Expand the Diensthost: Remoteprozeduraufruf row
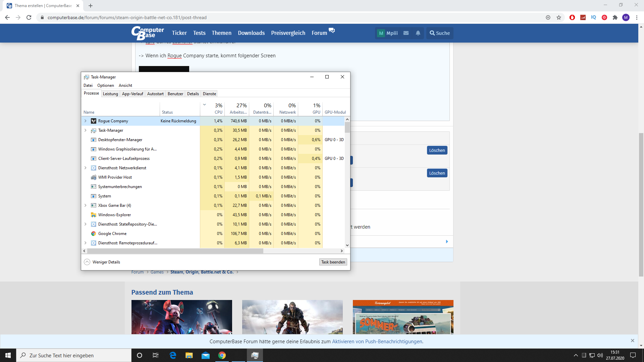 point(86,243)
